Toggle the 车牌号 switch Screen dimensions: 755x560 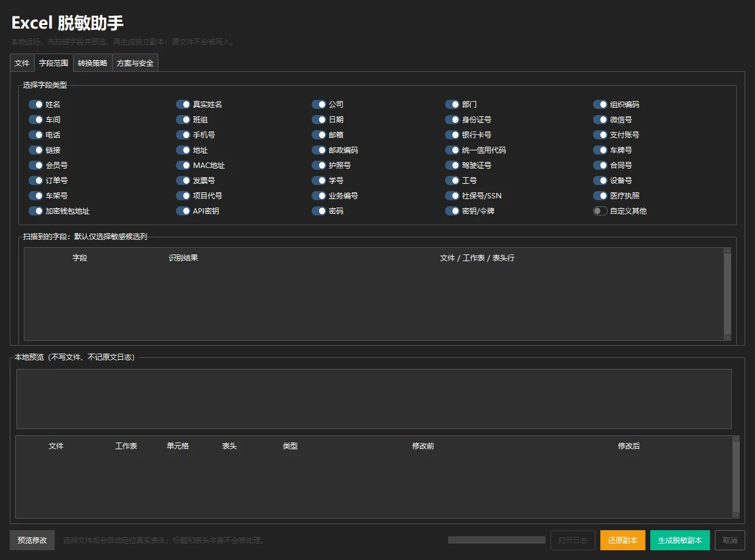pyautogui.click(x=600, y=150)
